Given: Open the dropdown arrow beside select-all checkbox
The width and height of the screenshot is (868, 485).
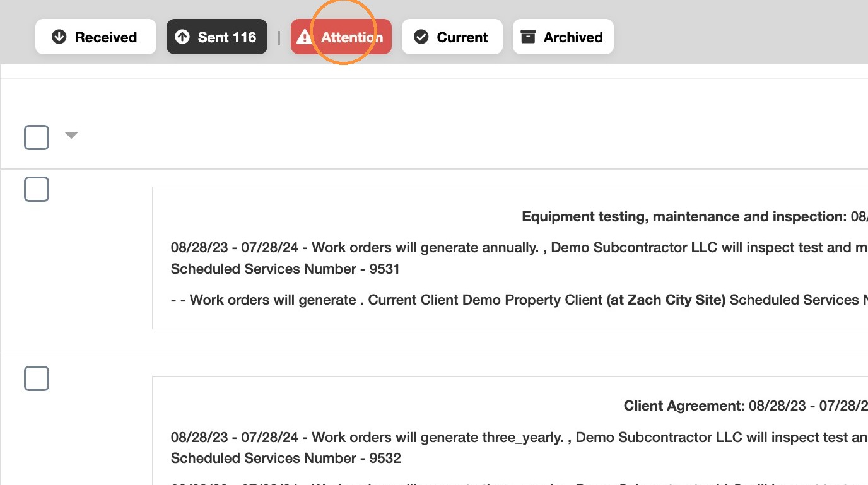Looking at the screenshot, I should pyautogui.click(x=71, y=135).
